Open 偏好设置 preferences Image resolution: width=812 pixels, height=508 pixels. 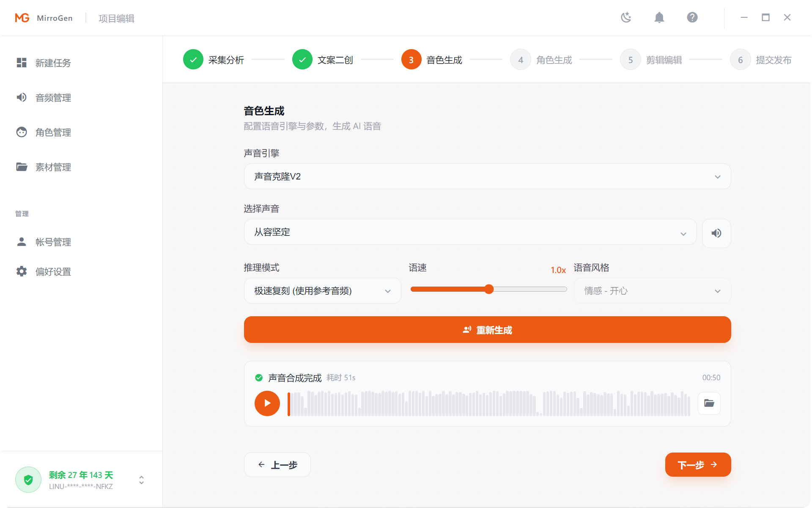click(x=53, y=271)
